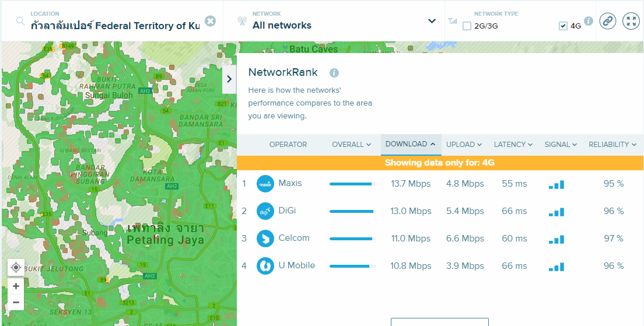Click DiGi download speed 13.0 Mbps

[411, 212]
